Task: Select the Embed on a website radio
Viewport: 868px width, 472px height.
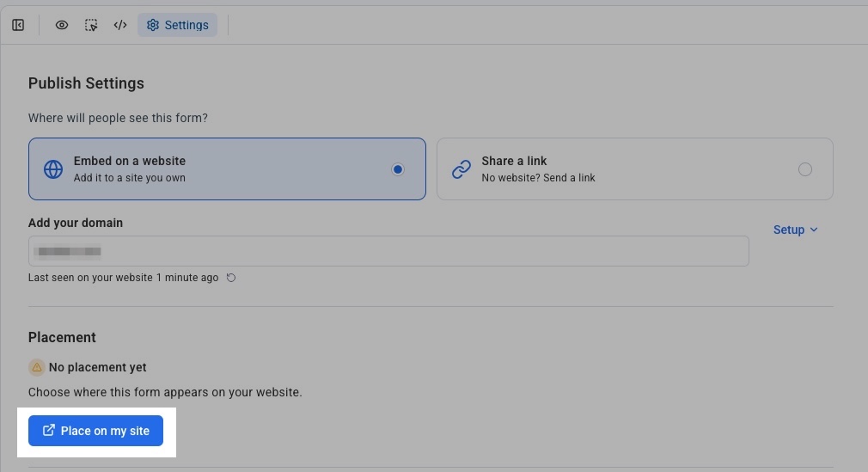Action: click(x=397, y=169)
